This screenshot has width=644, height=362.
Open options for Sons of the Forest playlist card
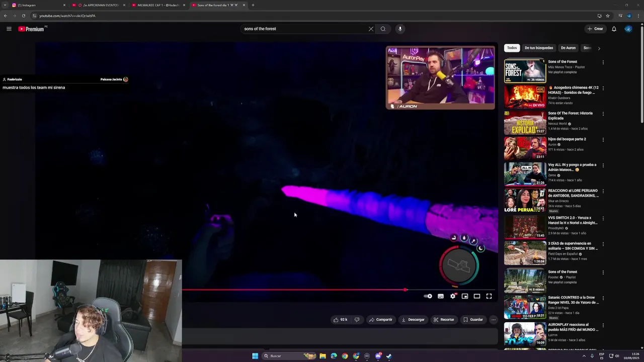(603, 62)
